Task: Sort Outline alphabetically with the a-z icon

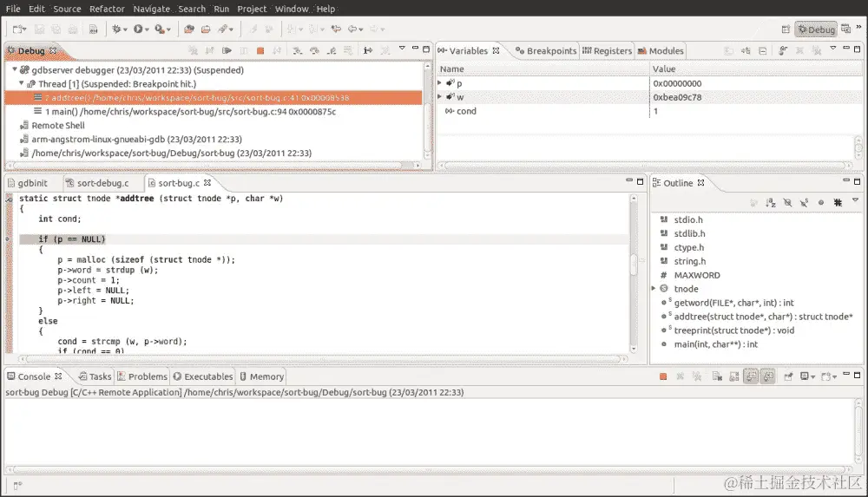Action: [x=771, y=203]
